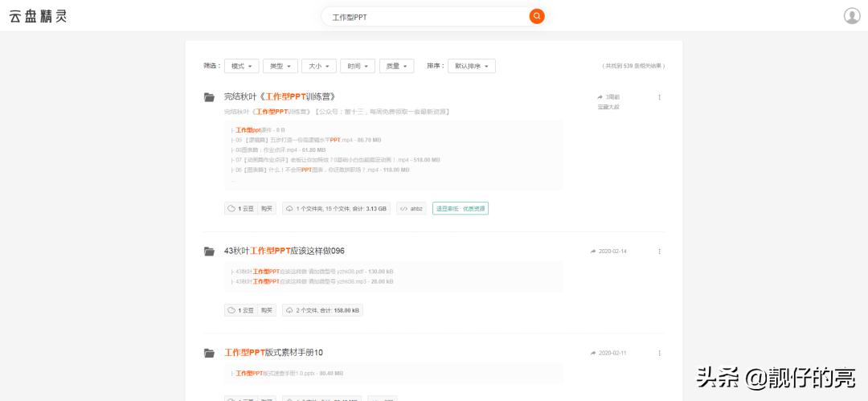Click the 公众号 description line under 训练营 title
Image resolution: width=868 pixels, height=401 pixels.
tap(336, 112)
